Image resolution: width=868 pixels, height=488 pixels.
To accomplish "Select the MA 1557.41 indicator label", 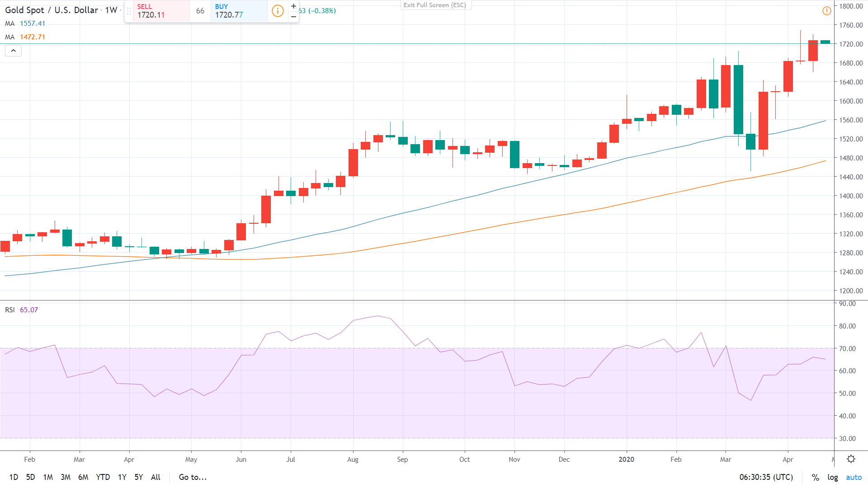I will pos(25,23).
